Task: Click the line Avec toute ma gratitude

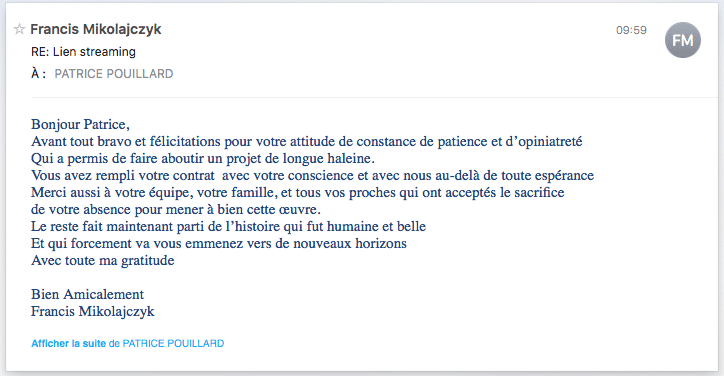Action: (103, 261)
